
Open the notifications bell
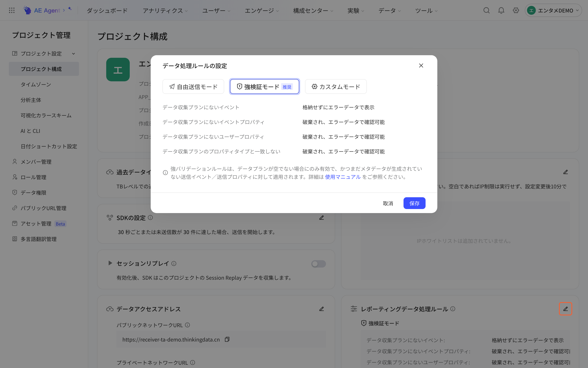click(501, 10)
